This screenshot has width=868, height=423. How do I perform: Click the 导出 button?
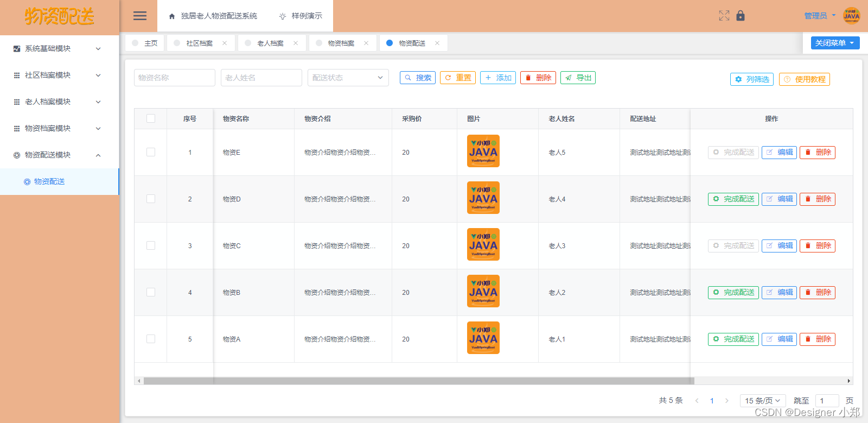click(578, 78)
